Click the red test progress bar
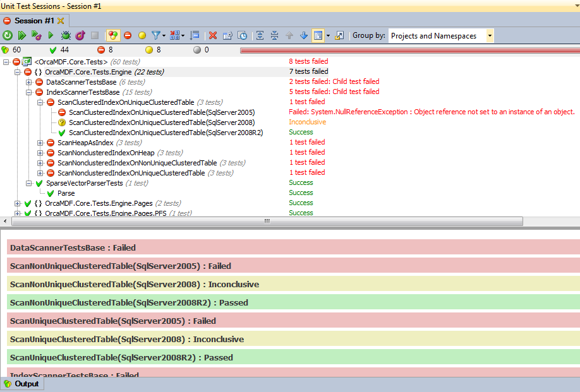 tap(410, 50)
